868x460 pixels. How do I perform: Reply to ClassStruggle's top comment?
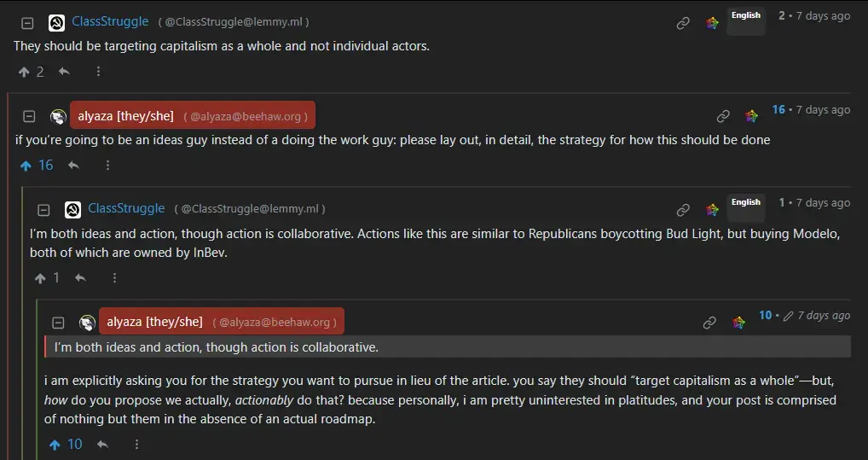(64, 72)
